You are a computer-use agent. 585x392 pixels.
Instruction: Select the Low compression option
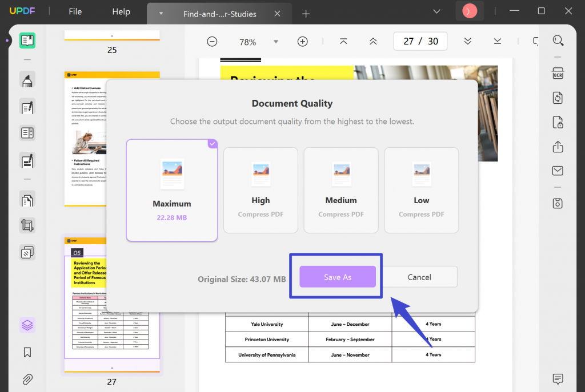pos(421,191)
